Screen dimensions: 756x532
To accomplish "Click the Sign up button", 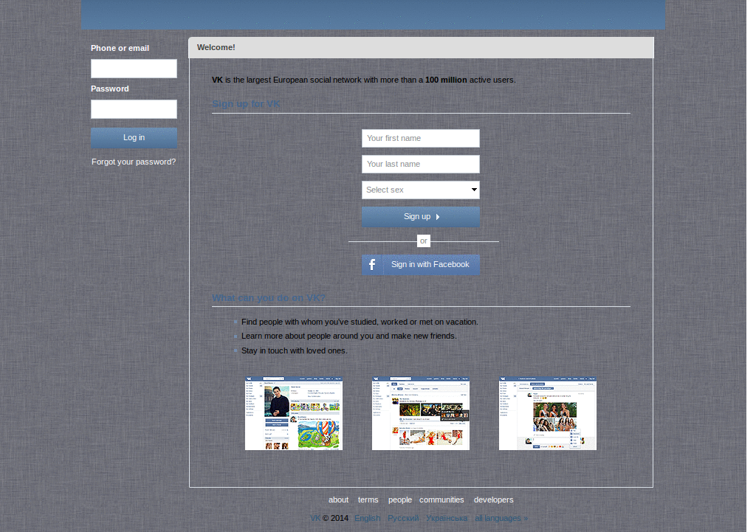I will click(420, 217).
